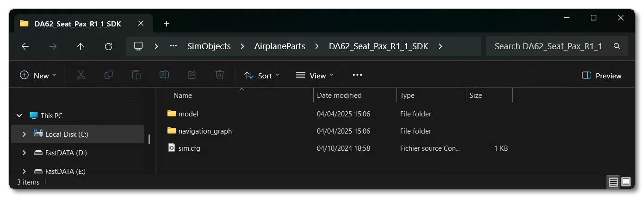Click the monitor icon in address bar
This screenshot has width=644, height=198.
[x=138, y=46]
